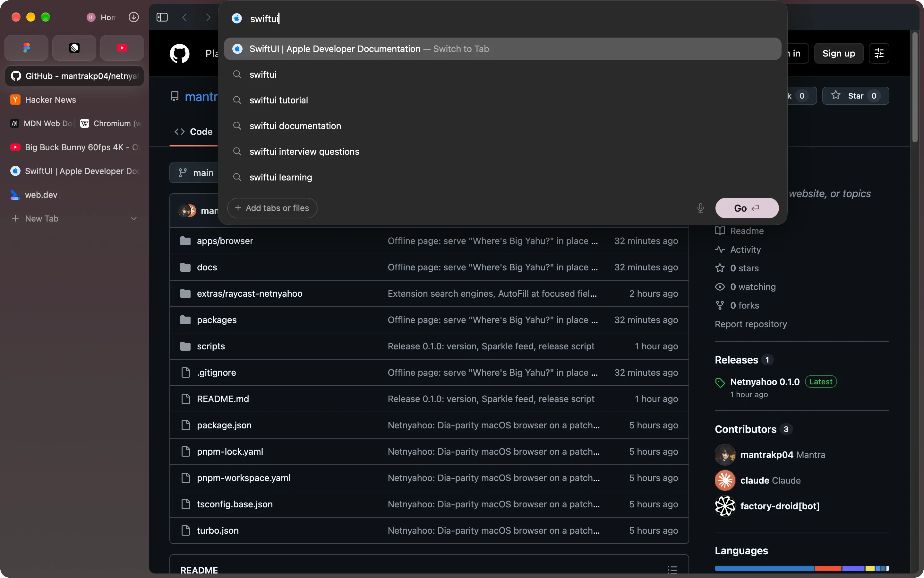
Task: Open the apps/browser folder
Action: [x=225, y=241]
